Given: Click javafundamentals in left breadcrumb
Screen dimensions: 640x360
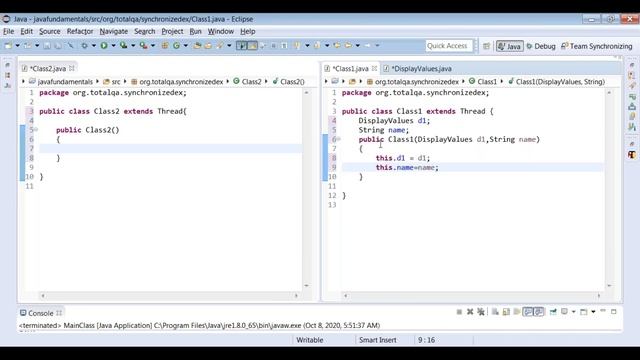Looking at the screenshot, I should (65, 82).
